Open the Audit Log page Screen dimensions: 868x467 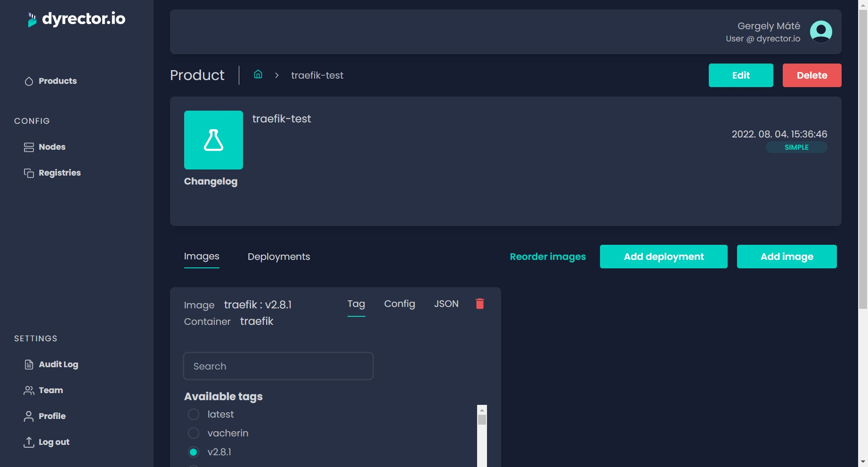[51, 364]
